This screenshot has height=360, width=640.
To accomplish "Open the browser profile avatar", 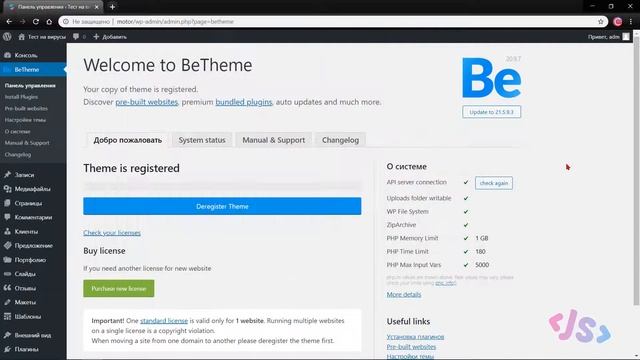I will pyautogui.click(x=618, y=22).
